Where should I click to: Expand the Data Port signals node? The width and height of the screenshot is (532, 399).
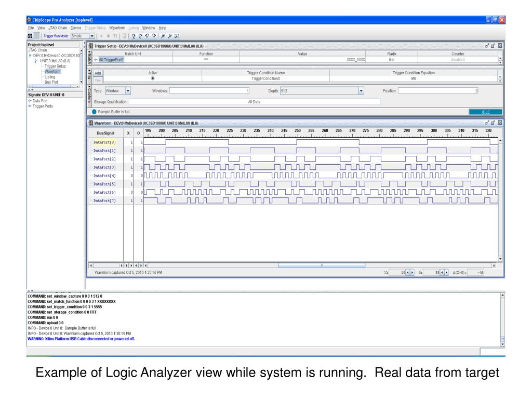30,101
